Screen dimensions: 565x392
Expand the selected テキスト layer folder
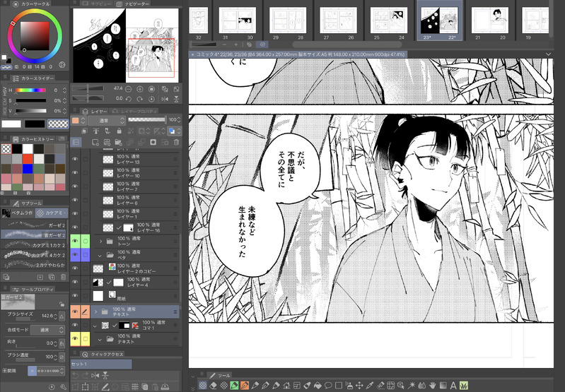click(96, 311)
